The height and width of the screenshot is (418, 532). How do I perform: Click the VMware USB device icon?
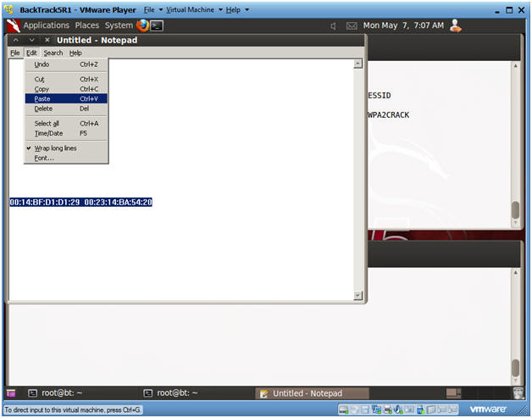click(x=420, y=410)
